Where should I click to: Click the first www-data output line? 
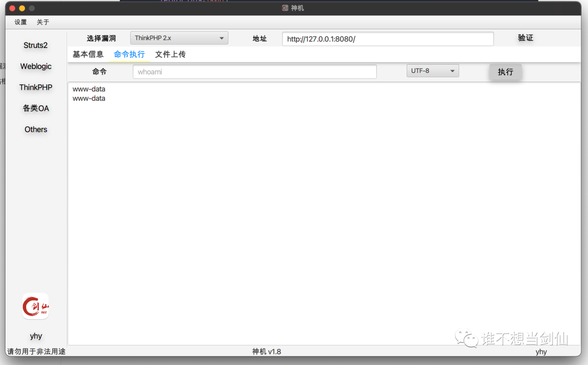pyautogui.click(x=89, y=89)
